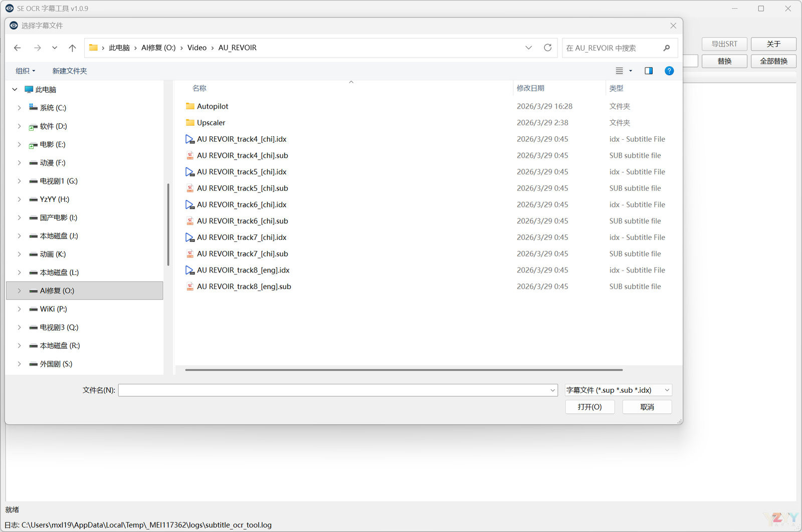Image resolution: width=802 pixels, height=532 pixels.
Task: Open the view options dropdown arrow
Action: pyautogui.click(x=631, y=71)
